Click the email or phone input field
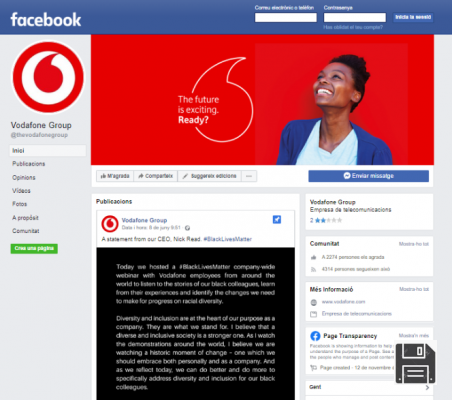452x400 pixels. point(286,17)
